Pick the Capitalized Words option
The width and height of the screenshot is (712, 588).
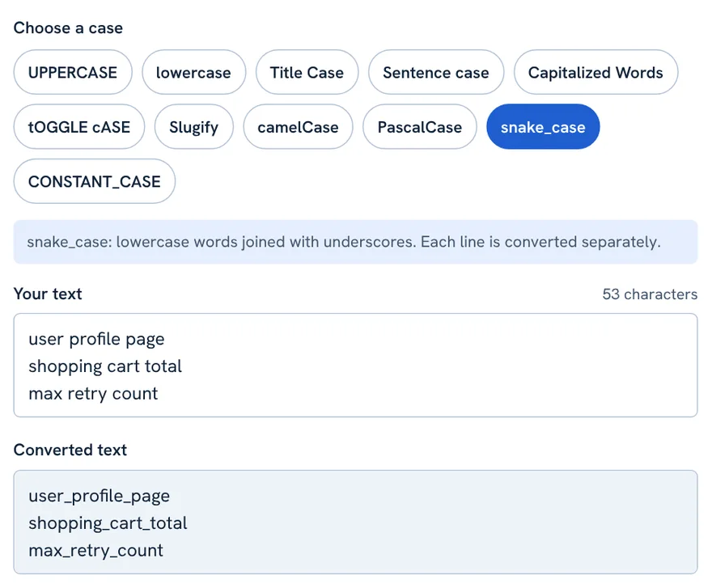click(595, 72)
